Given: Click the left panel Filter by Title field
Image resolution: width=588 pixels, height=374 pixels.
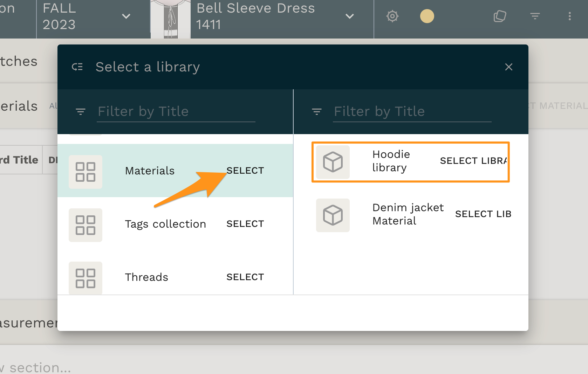Looking at the screenshot, I should (176, 111).
